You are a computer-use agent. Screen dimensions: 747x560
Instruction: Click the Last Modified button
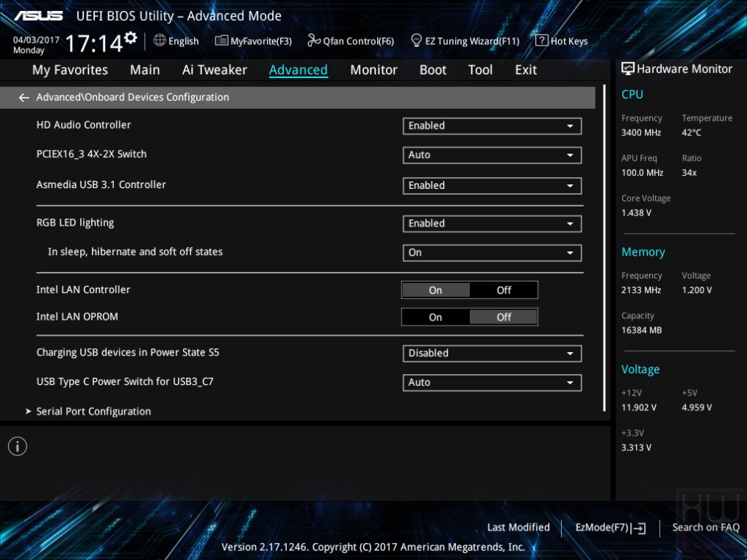tap(518, 528)
